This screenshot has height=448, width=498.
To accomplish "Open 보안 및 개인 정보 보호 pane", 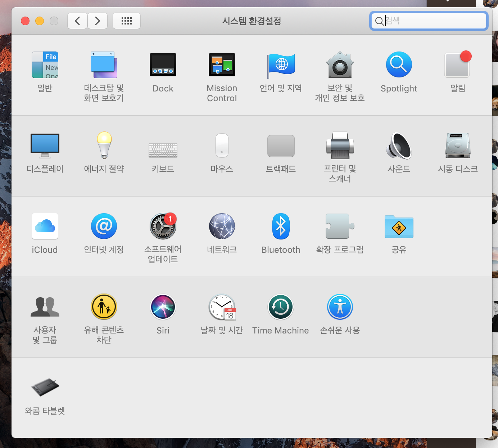I will (x=340, y=65).
